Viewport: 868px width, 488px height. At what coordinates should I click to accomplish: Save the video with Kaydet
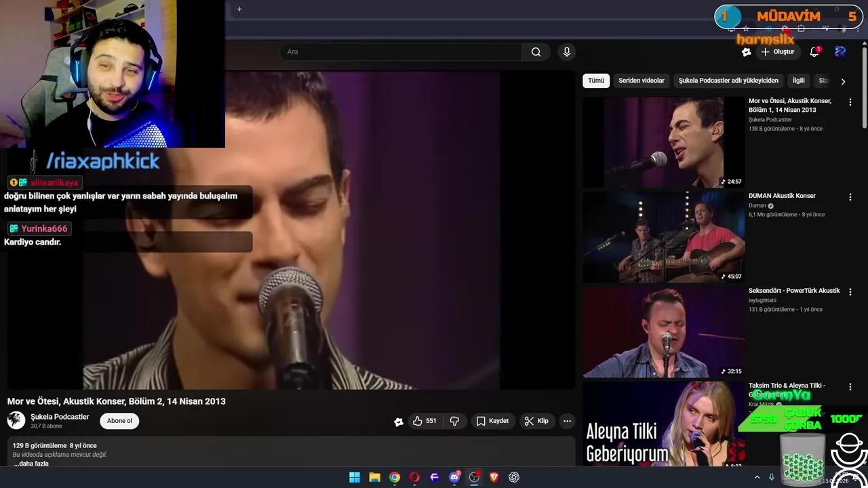[492, 421]
